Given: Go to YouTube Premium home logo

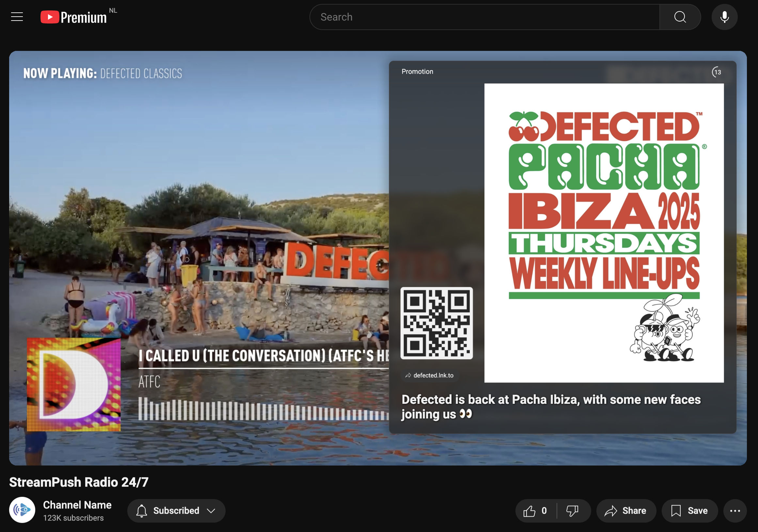Looking at the screenshot, I should click(x=73, y=17).
